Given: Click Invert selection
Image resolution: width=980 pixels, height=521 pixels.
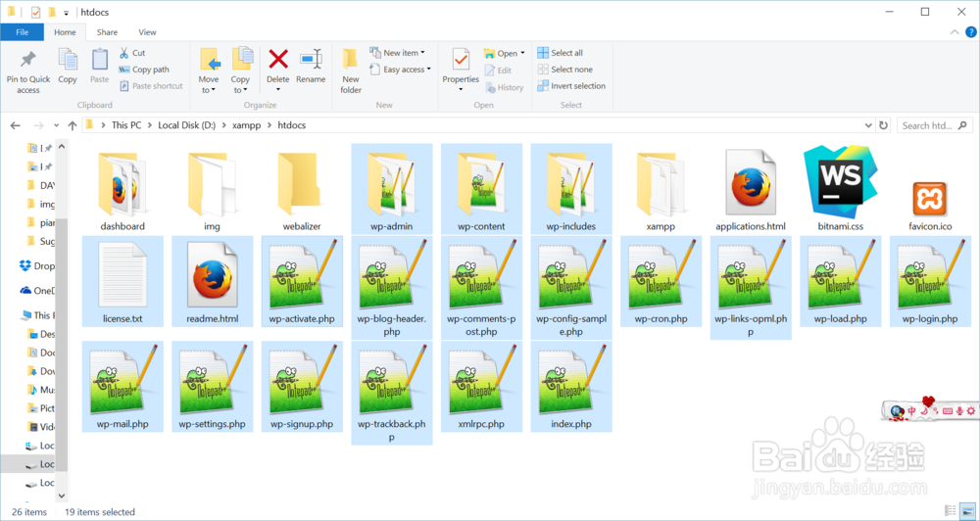Looking at the screenshot, I should tap(571, 86).
